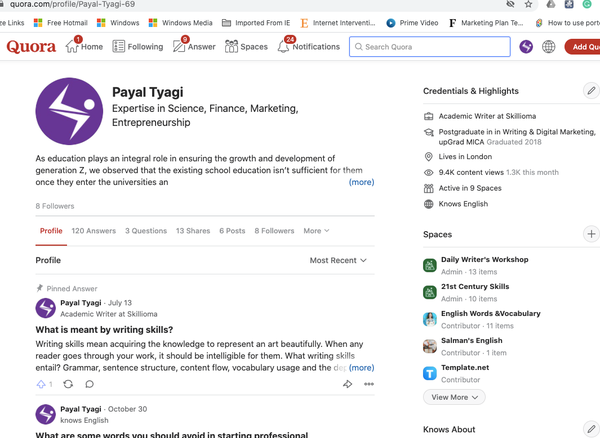Click the Knows English credential
The height and width of the screenshot is (438, 600).
point(463,204)
